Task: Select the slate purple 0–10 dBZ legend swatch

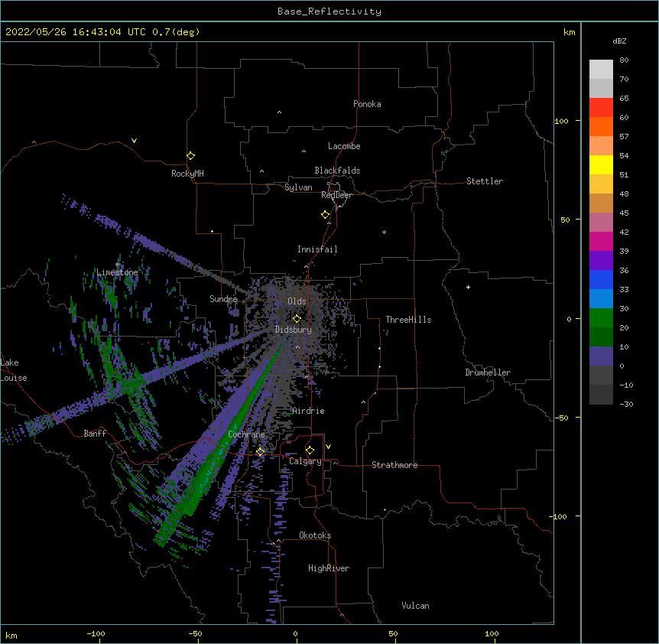Action: 601,356
